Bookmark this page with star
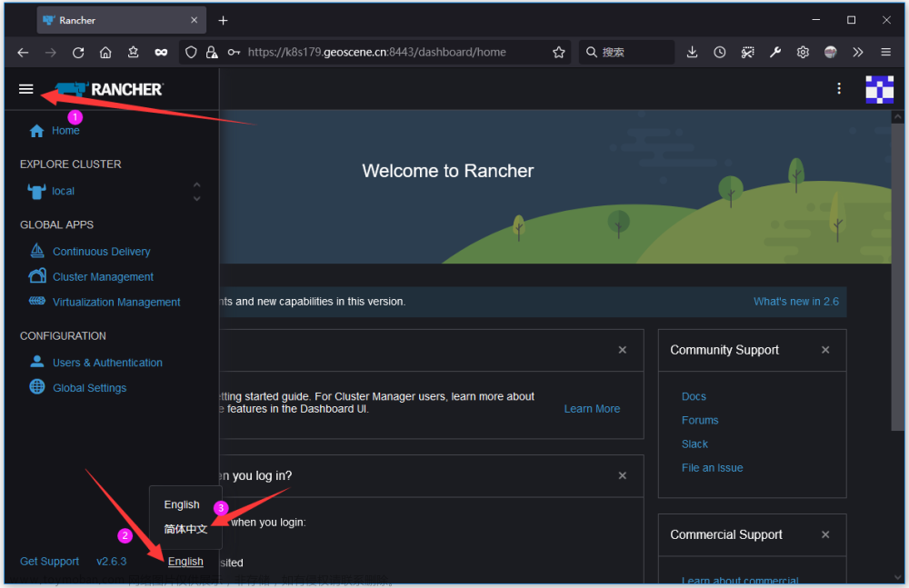909x588 pixels. tap(559, 53)
